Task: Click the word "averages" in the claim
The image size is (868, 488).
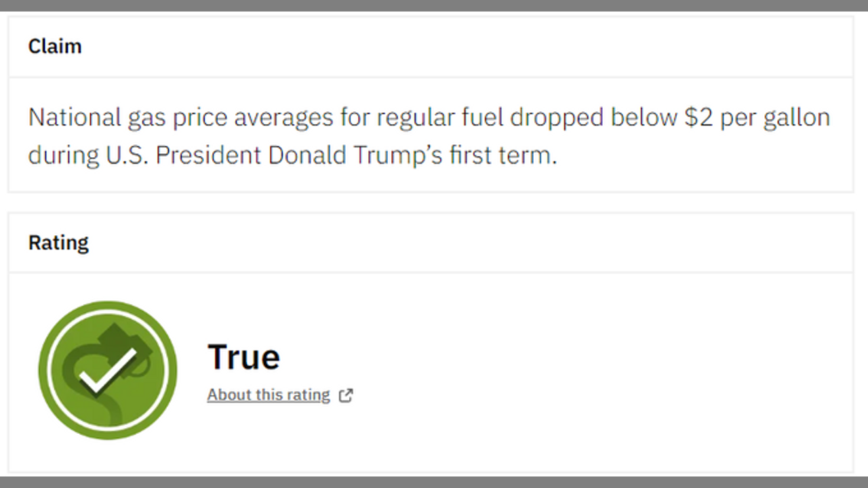Action: pyautogui.click(x=283, y=117)
